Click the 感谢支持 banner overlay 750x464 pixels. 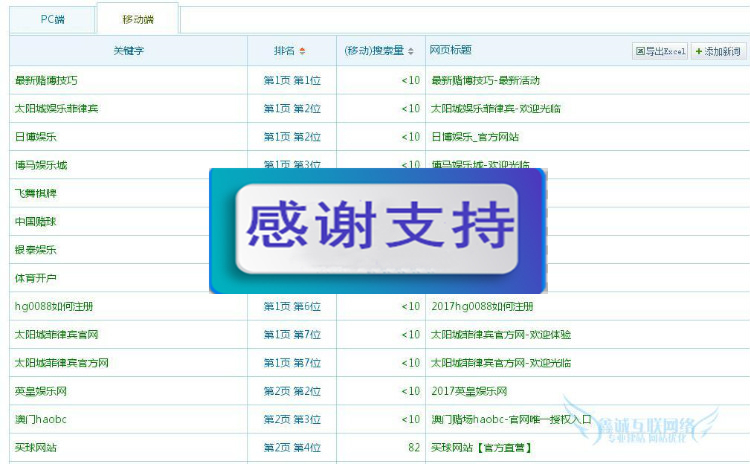point(378,230)
